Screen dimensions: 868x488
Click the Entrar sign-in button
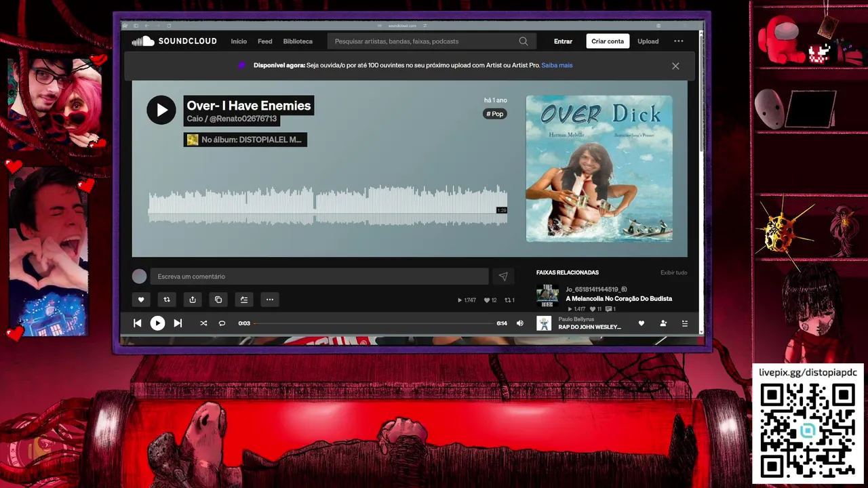coord(563,41)
